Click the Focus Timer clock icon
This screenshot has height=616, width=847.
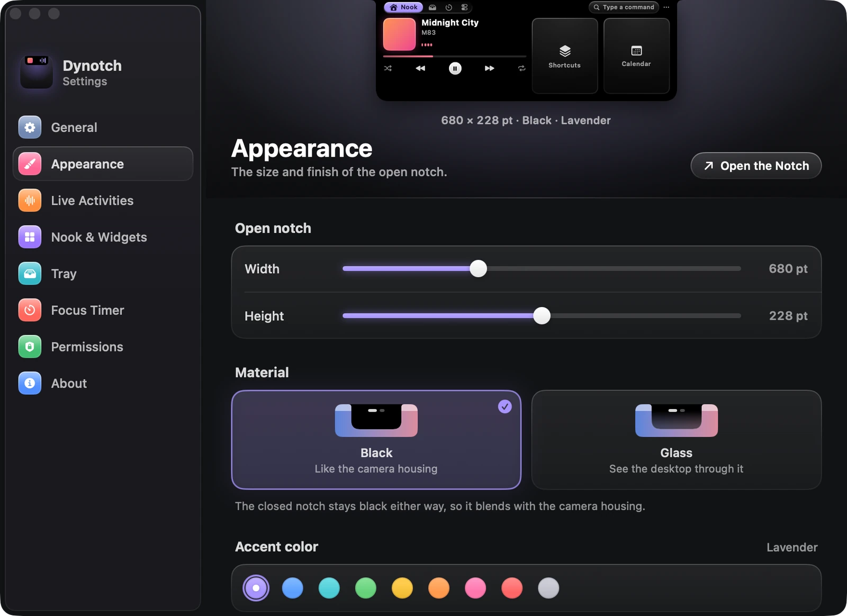pyautogui.click(x=30, y=310)
